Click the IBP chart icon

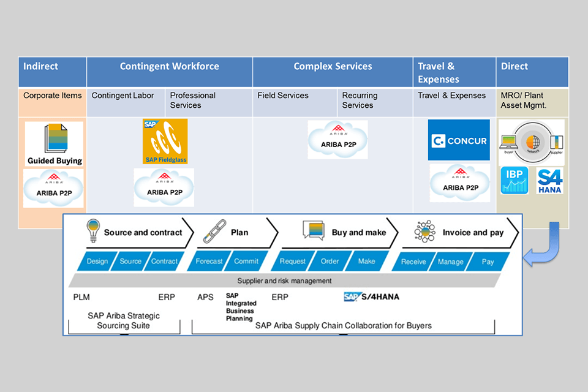point(514,181)
